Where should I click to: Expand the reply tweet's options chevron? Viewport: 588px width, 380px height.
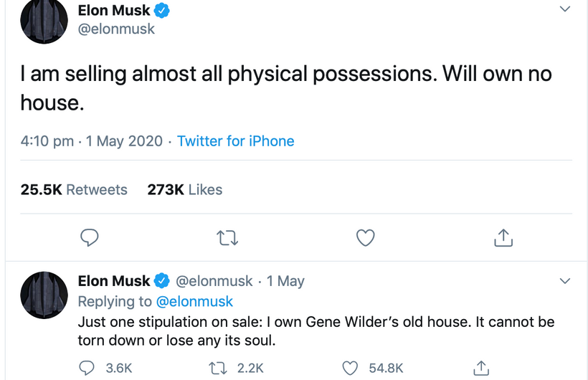(x=565, y=281)
